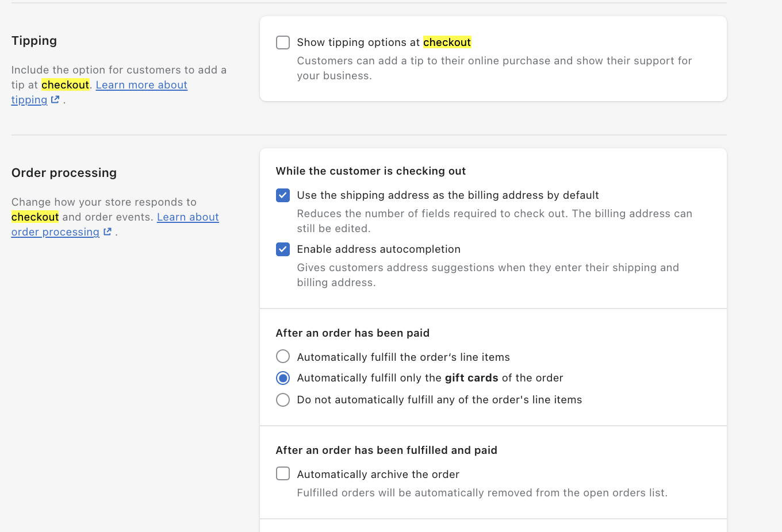The width and height of the screenshot is (782, 532).
Task: Tick the automatically archive the order checkbox
Action: click(x=283, y=473)
